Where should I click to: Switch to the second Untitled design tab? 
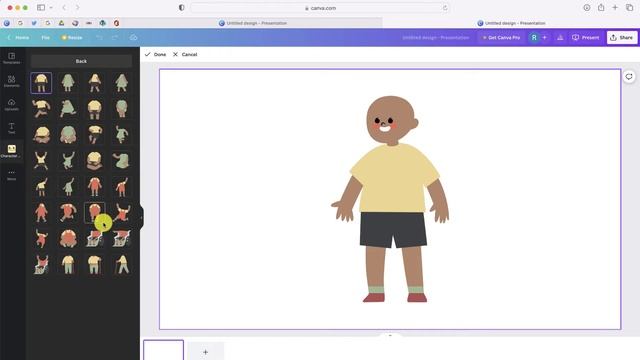coord(511,23)
